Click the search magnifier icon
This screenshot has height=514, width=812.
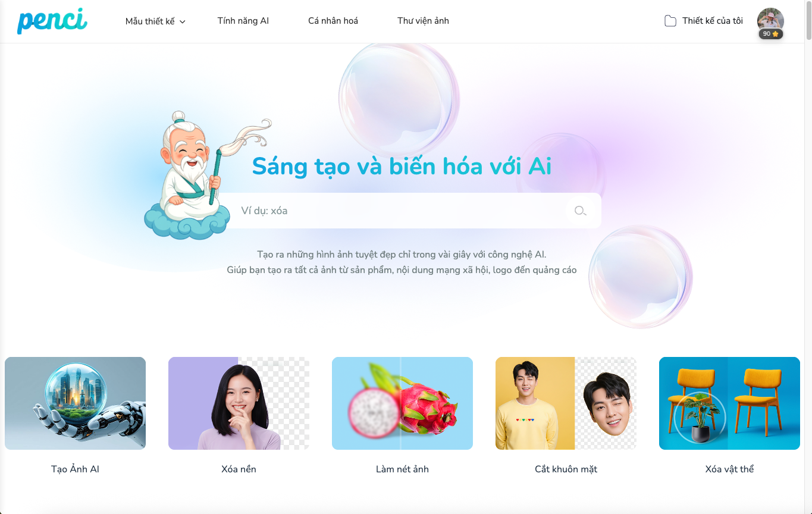pos(580,211)
